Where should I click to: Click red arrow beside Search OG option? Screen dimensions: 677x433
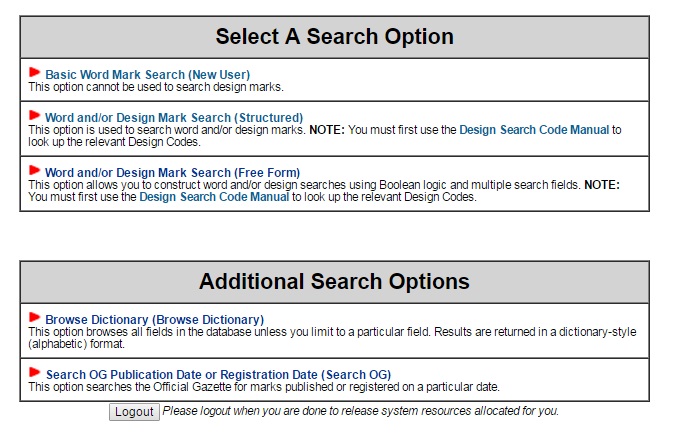coord(35,372)
